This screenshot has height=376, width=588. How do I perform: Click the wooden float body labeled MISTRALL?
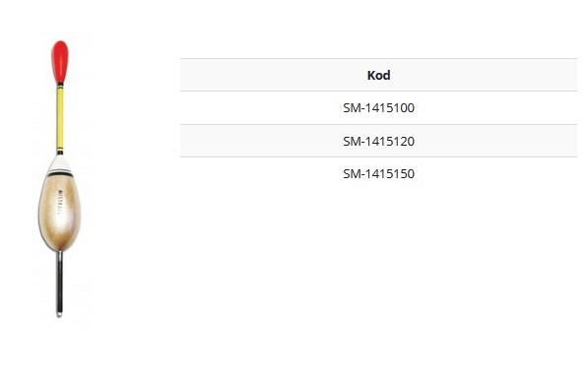coord(60,212)
